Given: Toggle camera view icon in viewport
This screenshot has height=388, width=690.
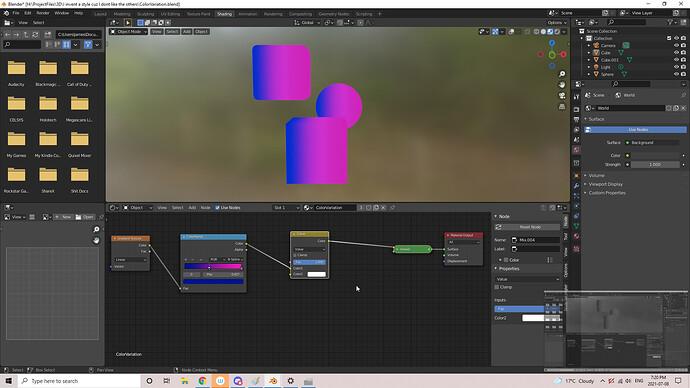Looking at the screenshot, I should pyautogui.click(x=562, y=95).
